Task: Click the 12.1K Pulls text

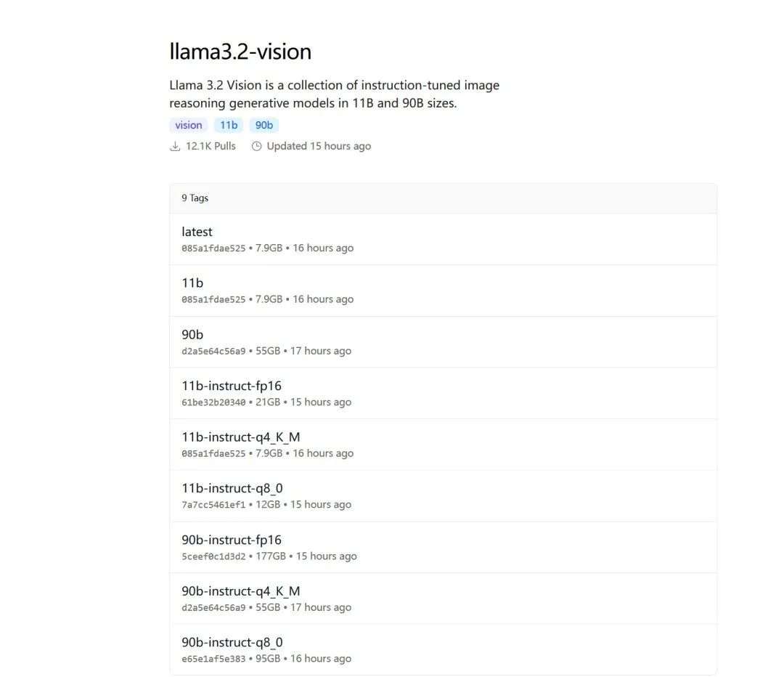Action: tap(211, 146)
